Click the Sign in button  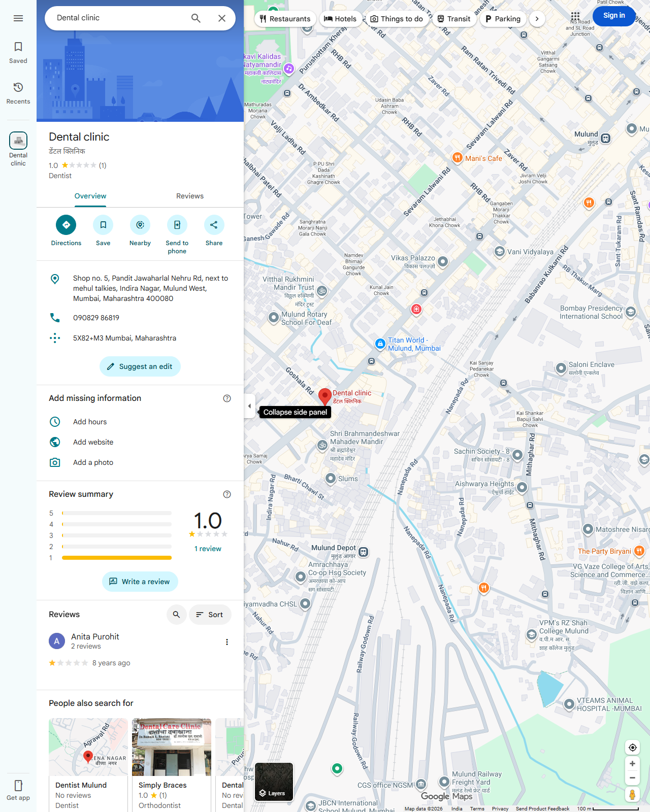(x=614, y=15)
